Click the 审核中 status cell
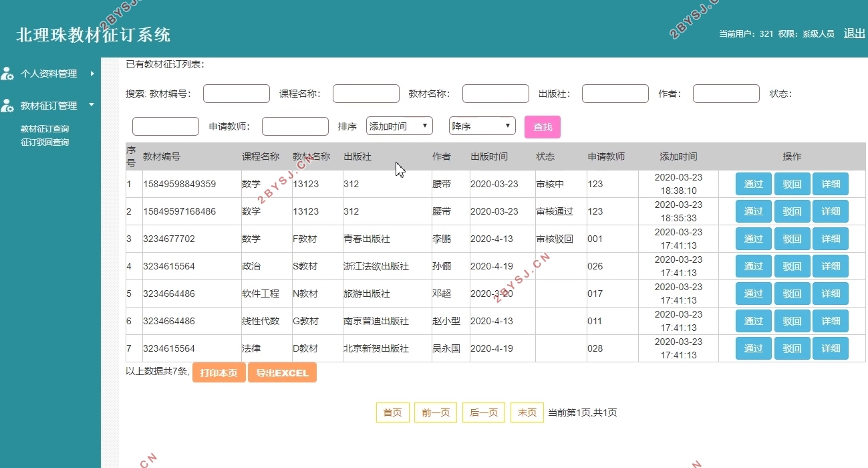This screenshot has height=468, width=868. 561,184
